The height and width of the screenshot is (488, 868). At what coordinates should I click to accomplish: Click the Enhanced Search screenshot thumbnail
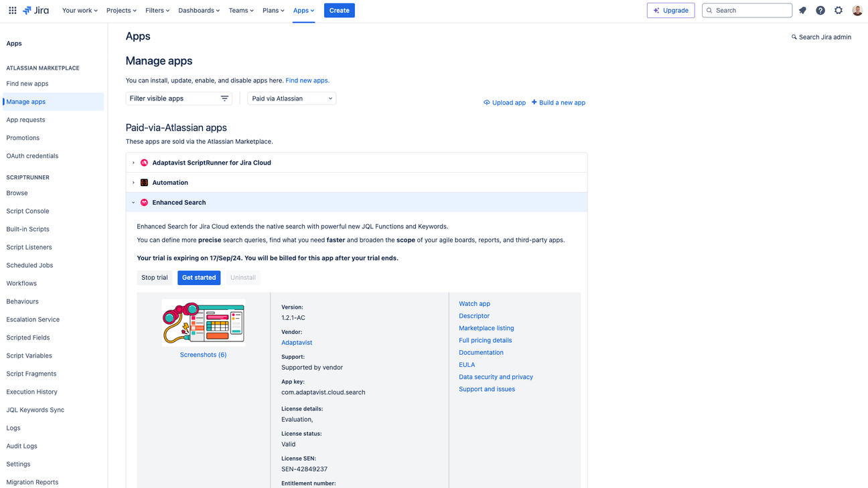[203, 323]
